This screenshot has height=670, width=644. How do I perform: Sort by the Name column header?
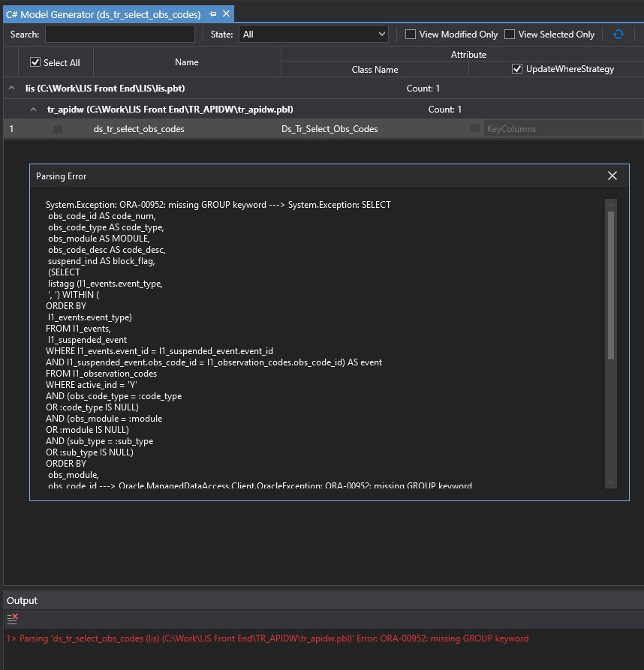click(186, 62)
